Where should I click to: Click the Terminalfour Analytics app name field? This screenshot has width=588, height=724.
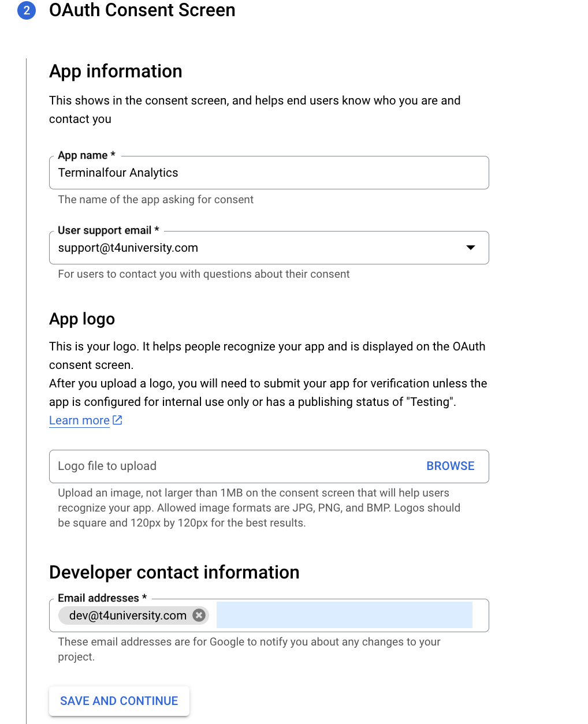pyautogui.click(x=269, y=173)
